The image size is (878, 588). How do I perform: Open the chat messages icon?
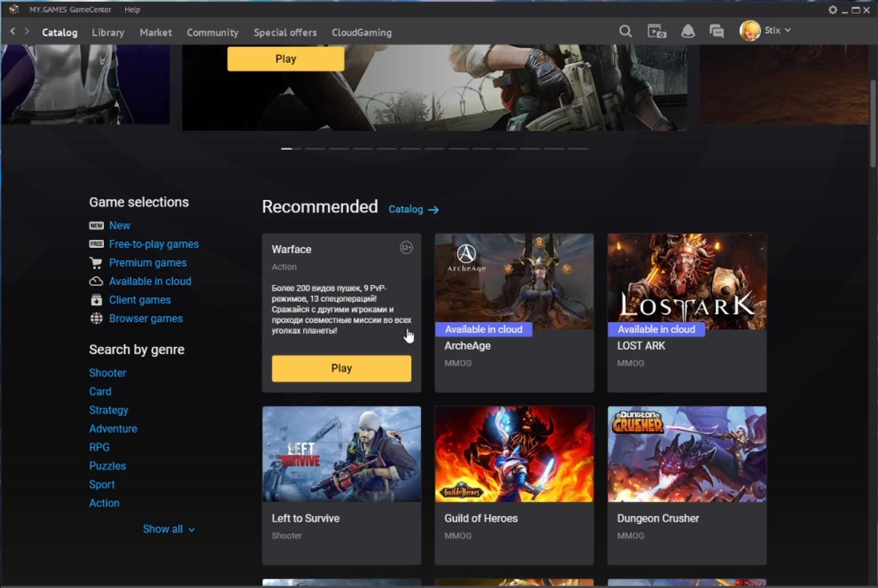717,31
